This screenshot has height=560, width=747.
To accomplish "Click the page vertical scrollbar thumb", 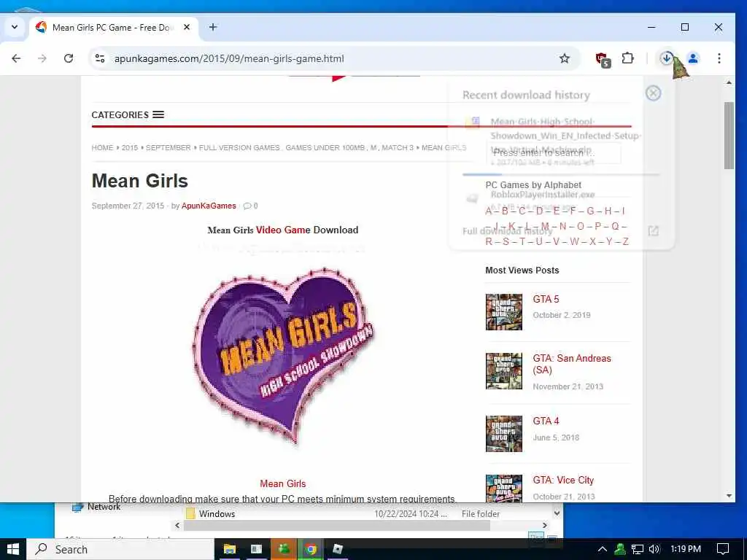I will point(729,136).
